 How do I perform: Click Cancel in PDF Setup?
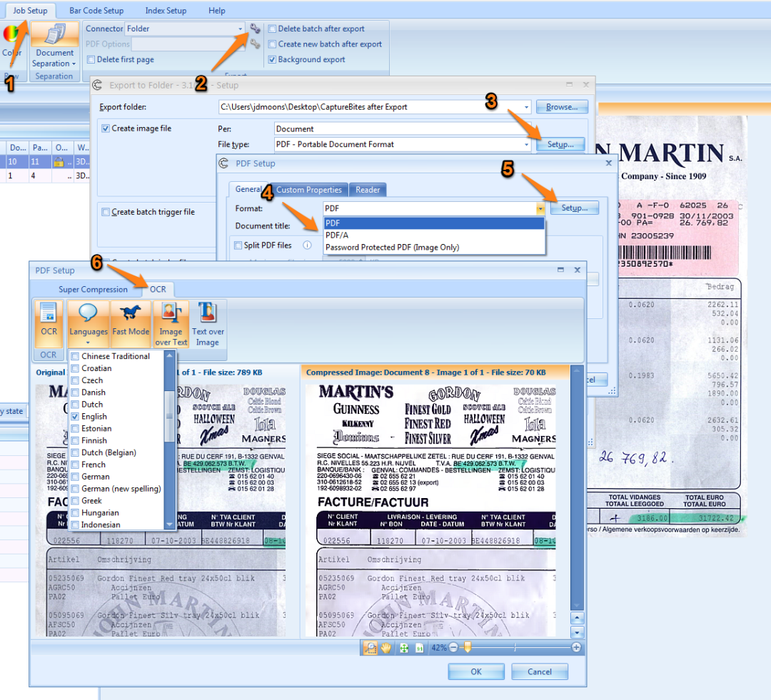[540, 671]
